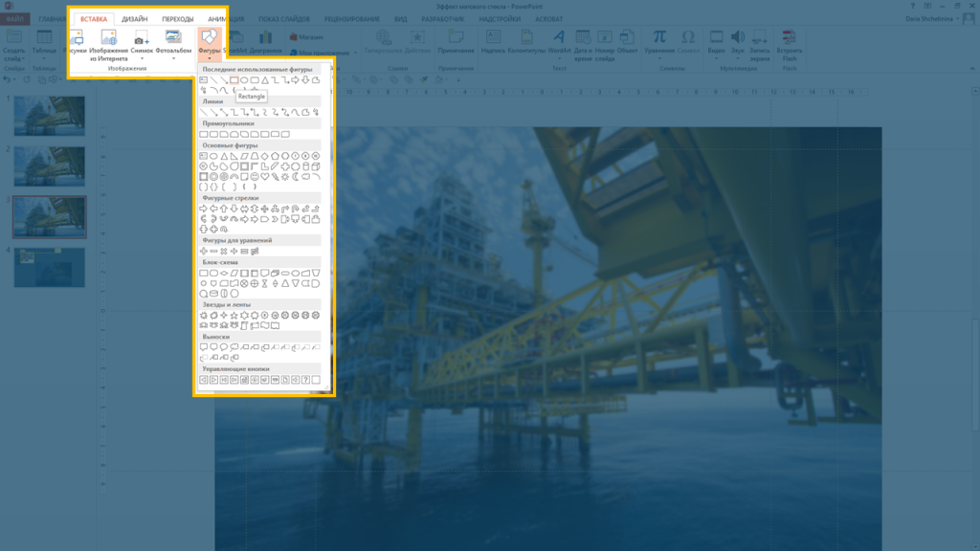Collapse the ribbon with the chevron arrow
Screen dimensions: 980x551
(971, 70)
